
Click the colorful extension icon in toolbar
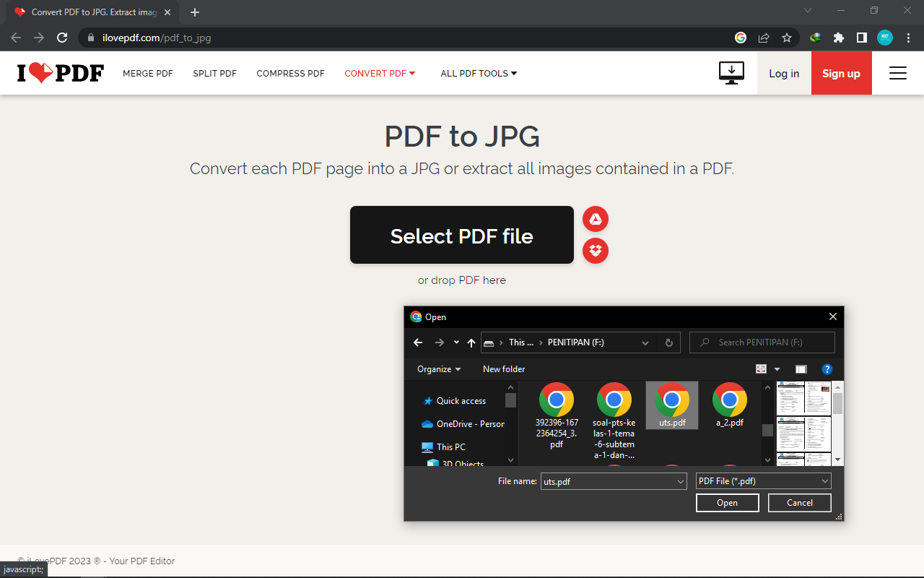tap(815, 38)
